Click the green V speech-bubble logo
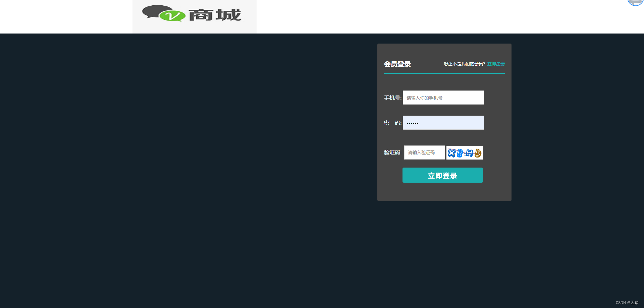 click(172, 16)
